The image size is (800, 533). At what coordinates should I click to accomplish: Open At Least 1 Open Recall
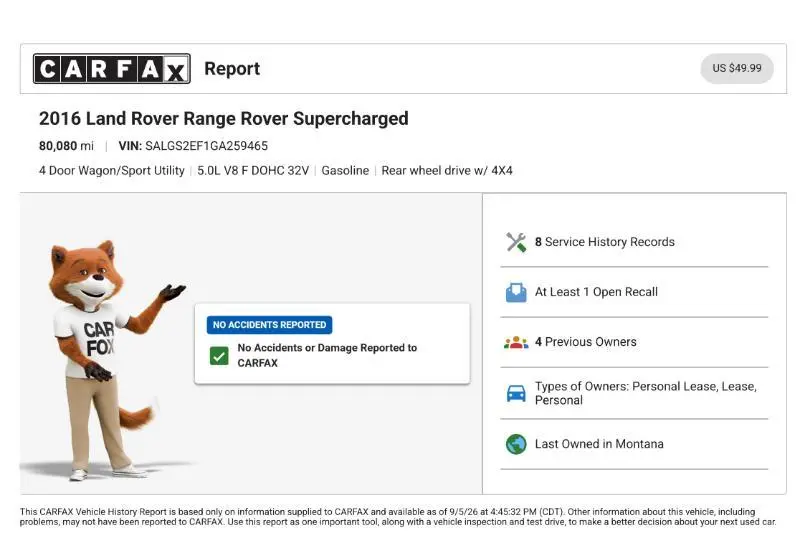click(634, 292)
